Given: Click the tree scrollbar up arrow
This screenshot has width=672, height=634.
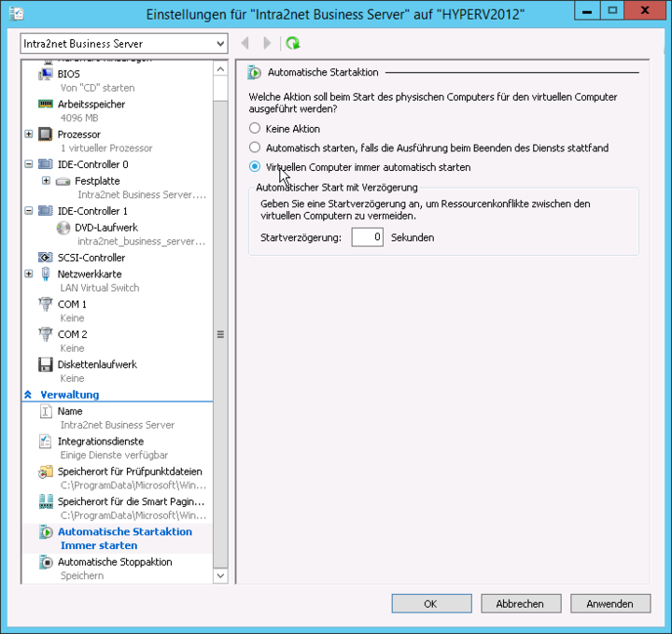Looking at the screenshot, I should [220, 69].
